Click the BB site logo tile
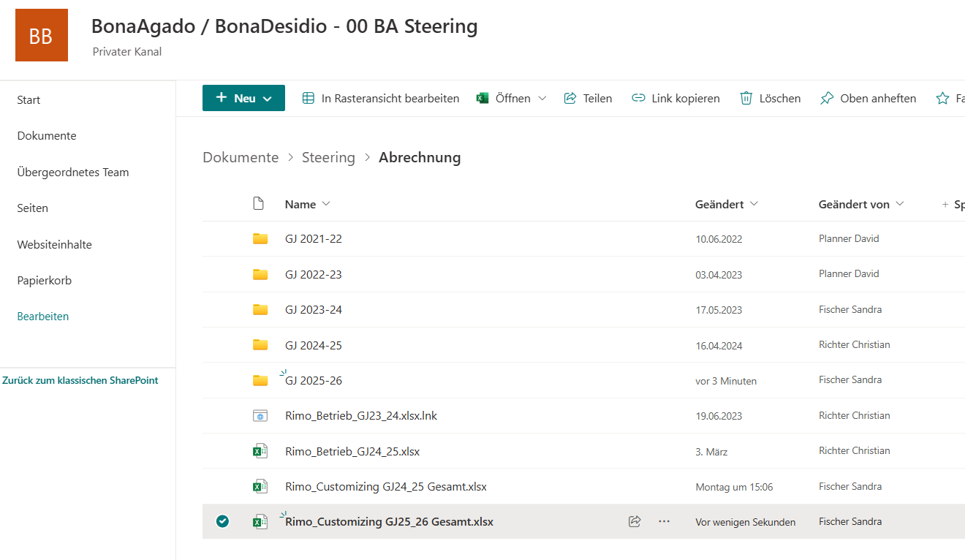This screenshot has width=965, height=560. pos(41,35)
